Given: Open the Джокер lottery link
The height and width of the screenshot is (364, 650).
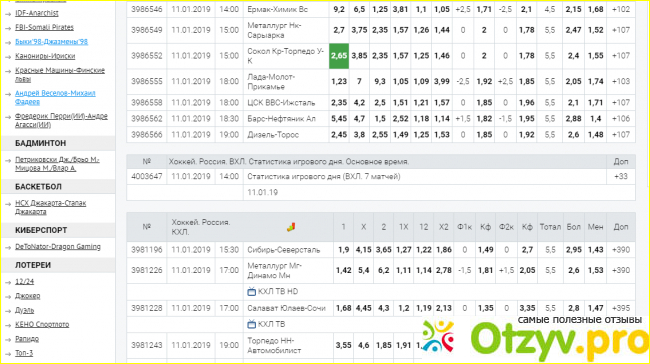Looking at the screenshot, I should click(x=27, y=296).
